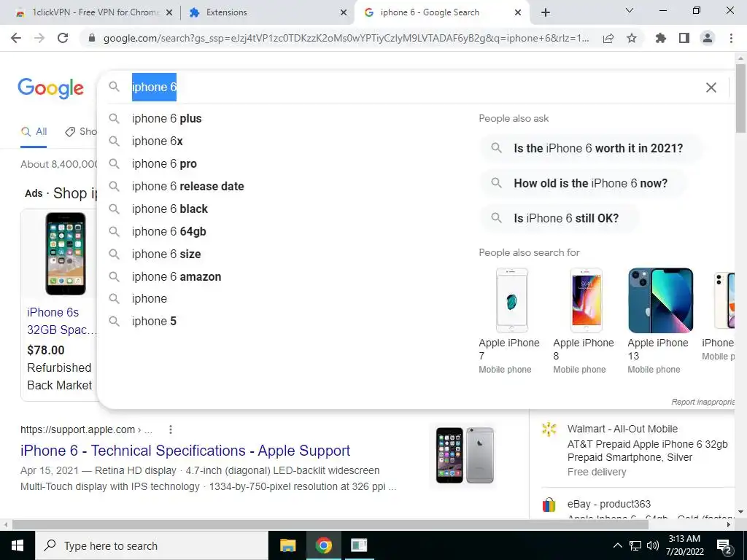Screen dimensions: 747x560
Task: Open the notification center icon
Action: 724,546
